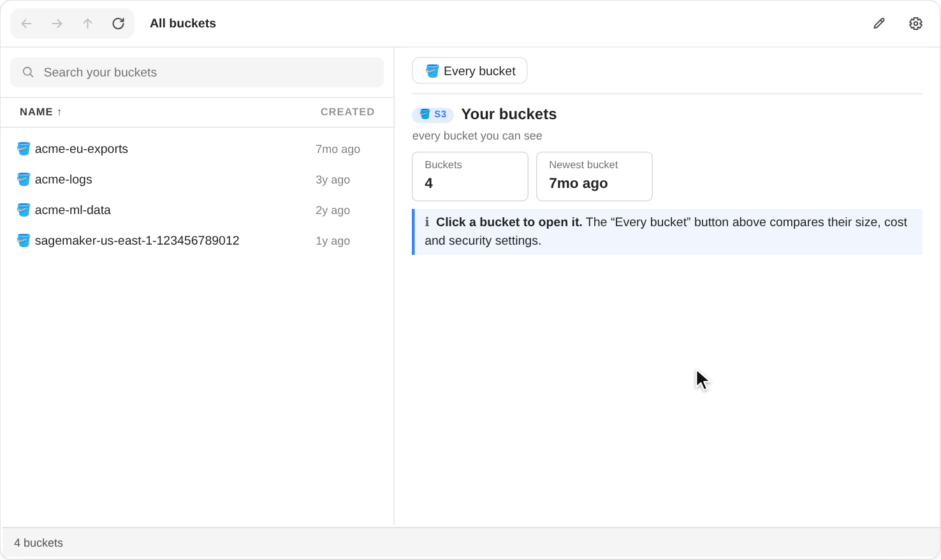Viewport: 941px width, 560px height.
Task: Open the Every bucket comparison button
Action: pos(470,71)
